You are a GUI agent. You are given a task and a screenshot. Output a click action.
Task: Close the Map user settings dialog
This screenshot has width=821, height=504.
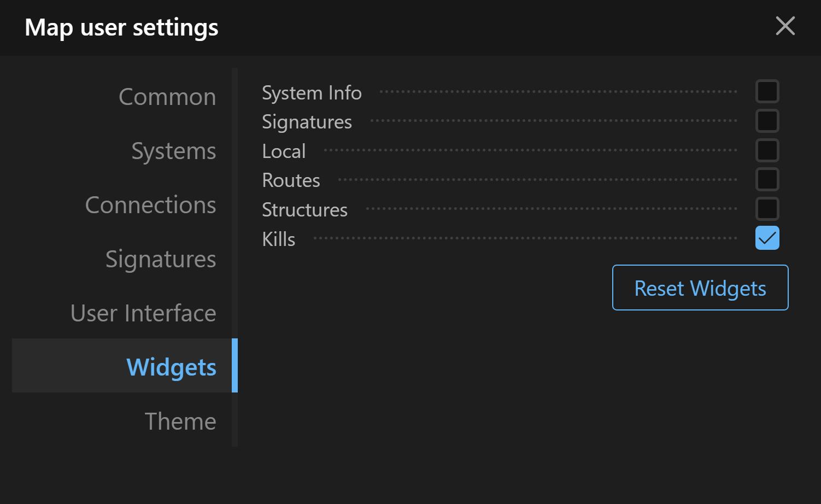tap(785, 26)
